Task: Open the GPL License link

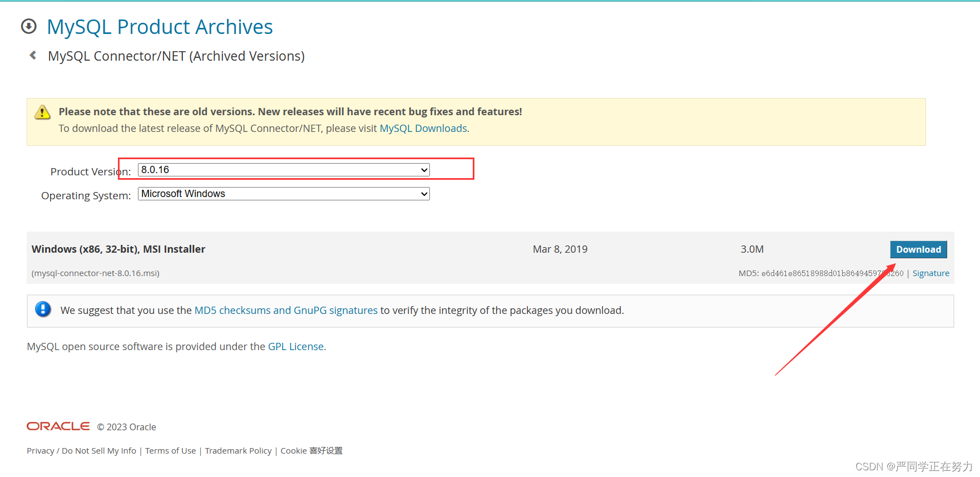Action: click(296, 347)
